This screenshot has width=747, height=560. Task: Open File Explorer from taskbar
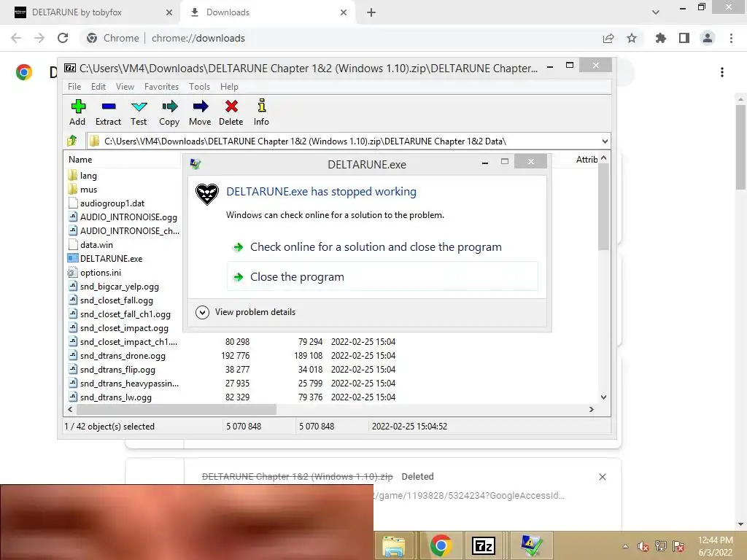pos(393,545)
